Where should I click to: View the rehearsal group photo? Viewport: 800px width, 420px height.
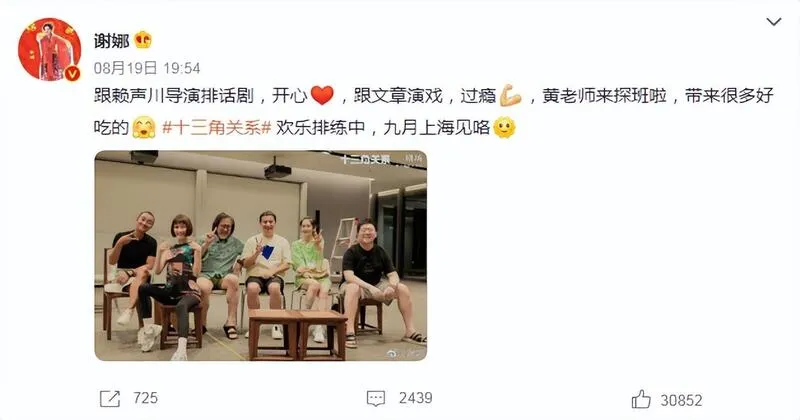[x=261, y=256]
